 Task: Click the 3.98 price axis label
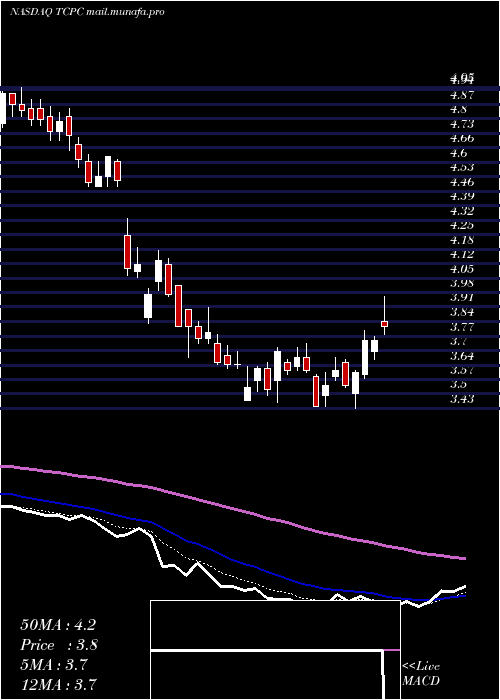pyautogui.click(x=462, y=283)
